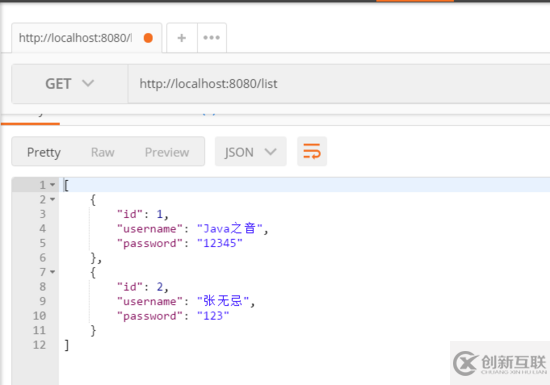Click the "12345" password value
Screen dimensions: 550x385
[220, 243]
